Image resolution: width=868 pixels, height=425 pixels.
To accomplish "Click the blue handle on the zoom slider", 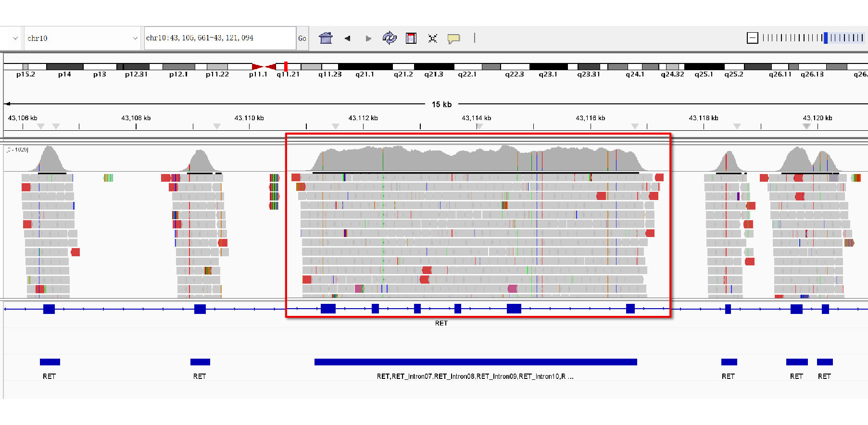I will (x=826, y=38).
